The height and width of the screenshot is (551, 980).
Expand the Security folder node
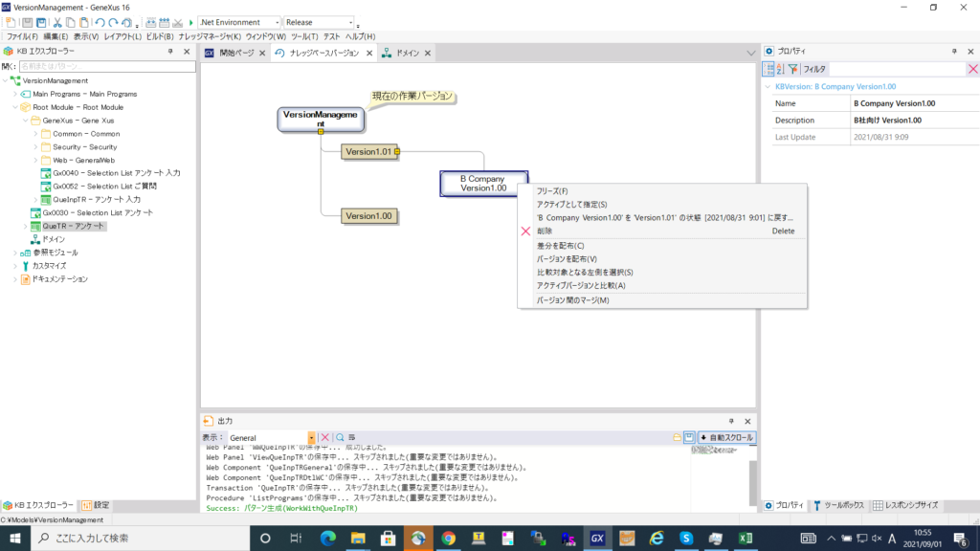35,146
